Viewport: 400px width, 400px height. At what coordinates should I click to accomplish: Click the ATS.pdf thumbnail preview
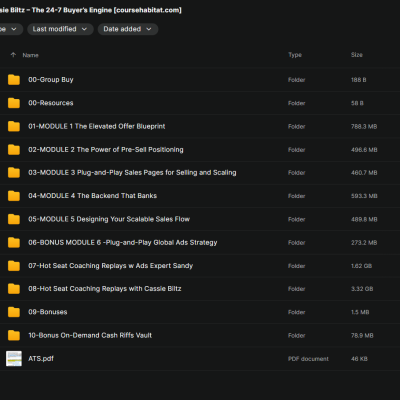pyautogui.click(x=14, y=359)
